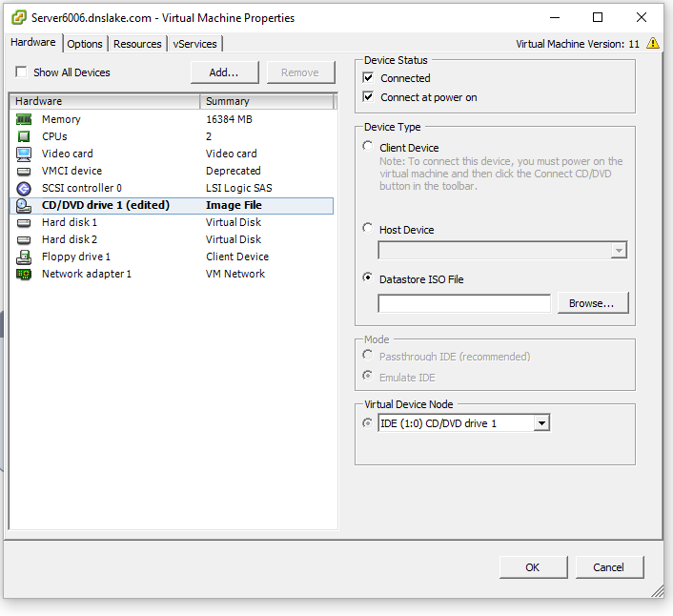The width and height of the screenshot is (673, 616).
Task: Click the yellow warning icon beside version
Action: click(x=652, y=44)
